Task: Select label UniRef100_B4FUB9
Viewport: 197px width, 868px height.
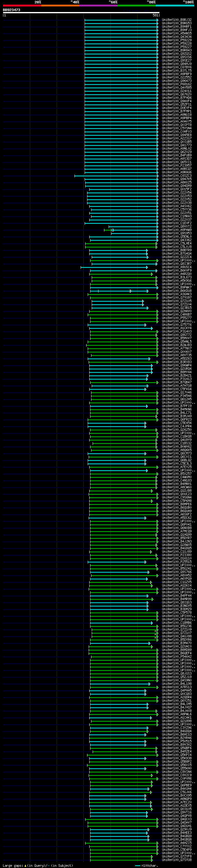Action: tap(176, 155)
